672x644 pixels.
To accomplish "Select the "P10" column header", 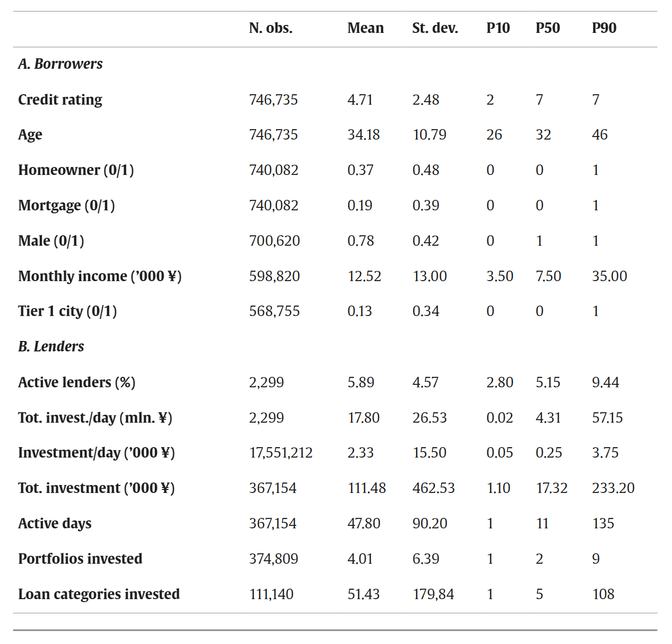I will click(498, 28).
